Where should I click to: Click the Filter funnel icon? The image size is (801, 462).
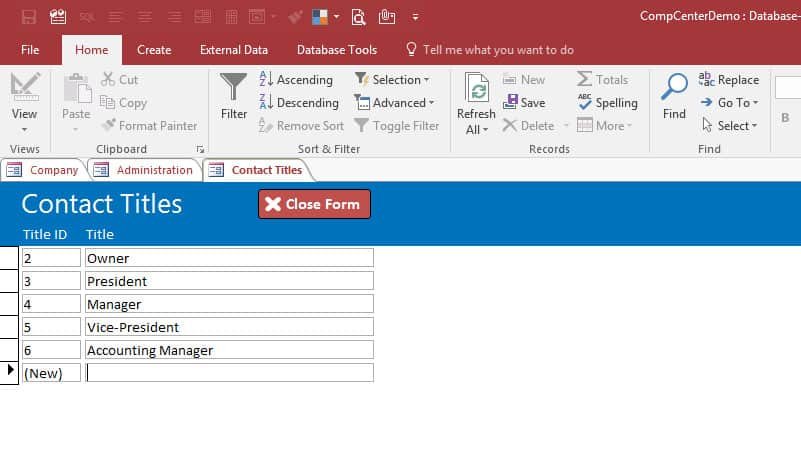[233, 87]
